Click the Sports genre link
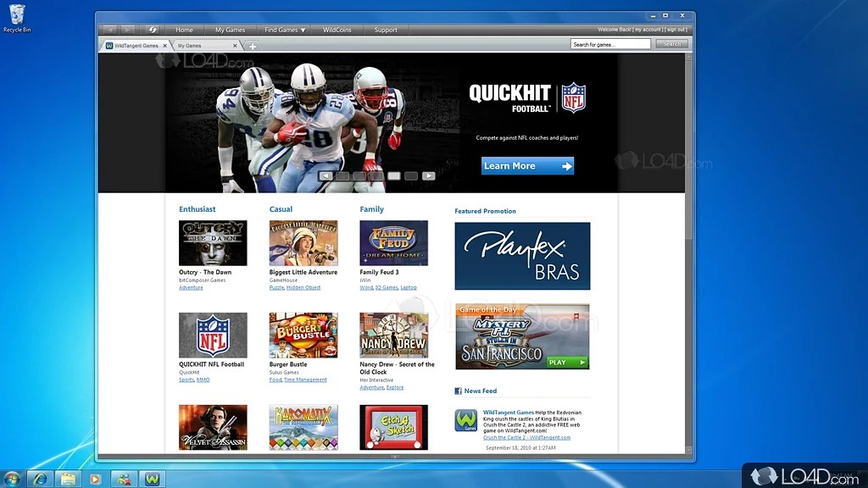 click(186, 380)
